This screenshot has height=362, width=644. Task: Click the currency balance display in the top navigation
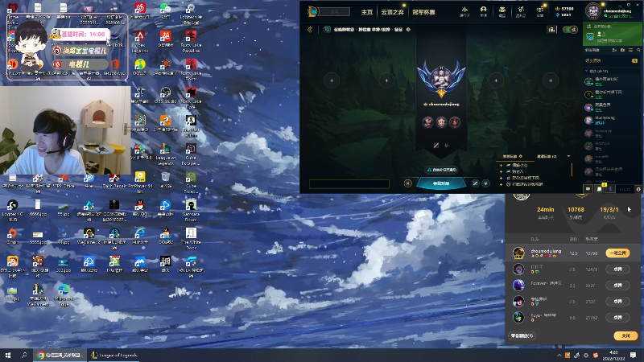coord(564,11)
